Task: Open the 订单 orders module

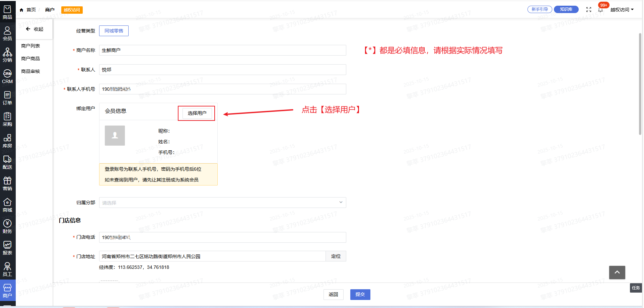Action: (7, 98)
